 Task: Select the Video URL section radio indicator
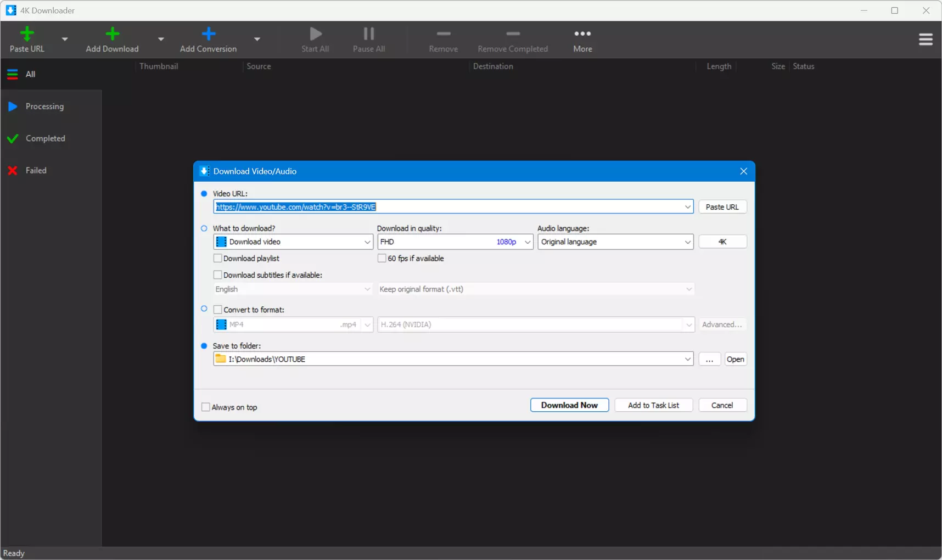point(204,193)
